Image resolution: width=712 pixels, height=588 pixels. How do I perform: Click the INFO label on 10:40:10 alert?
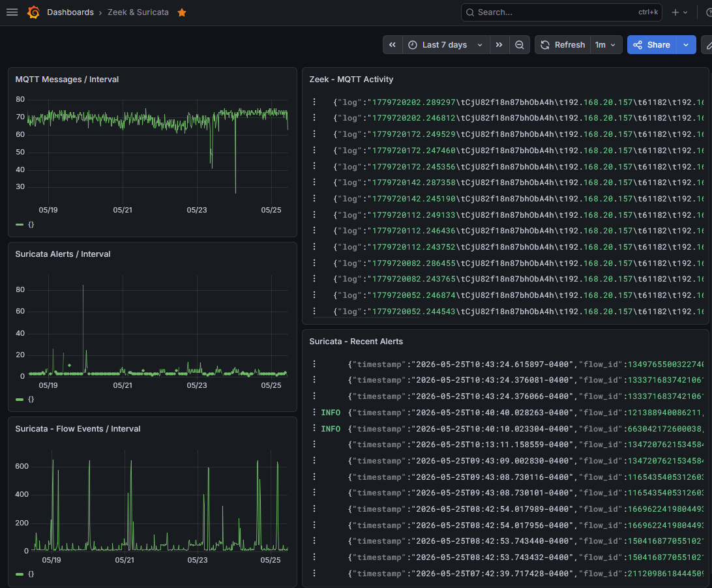(331, 429)
